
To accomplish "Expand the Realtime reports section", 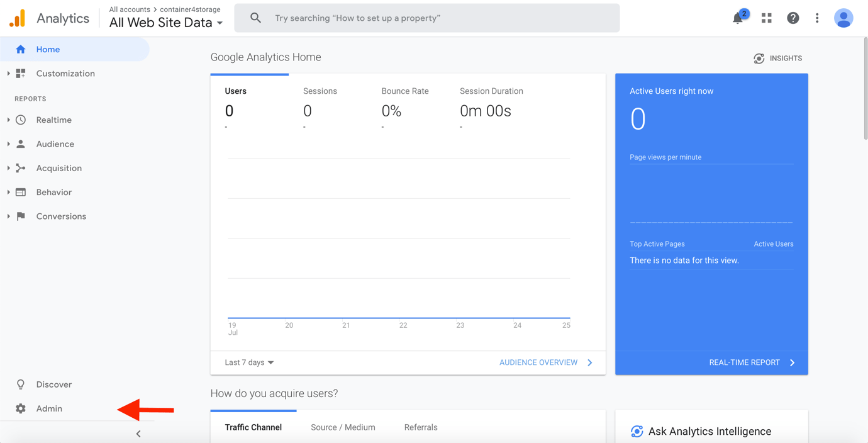I will pyautogui.click(x=53, y=120).
